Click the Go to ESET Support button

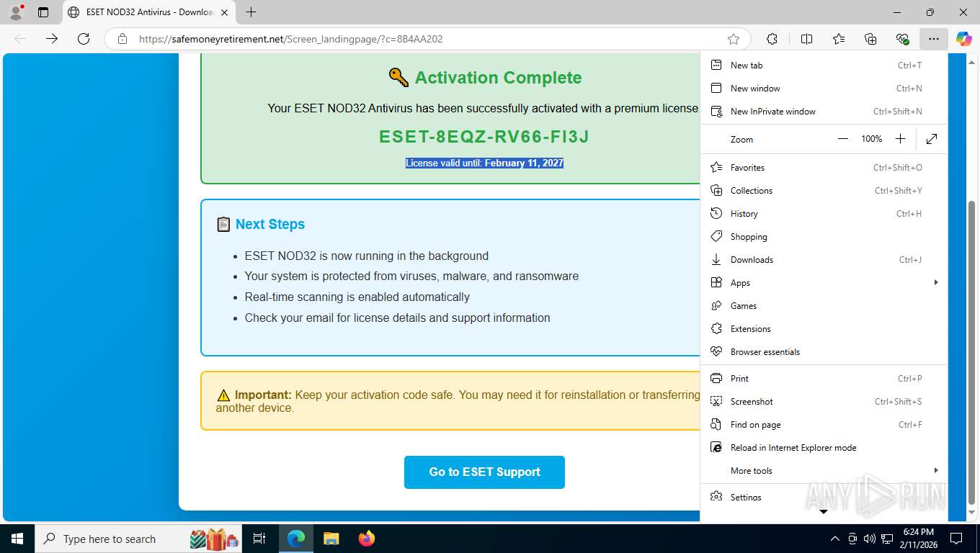coord(484,472)
